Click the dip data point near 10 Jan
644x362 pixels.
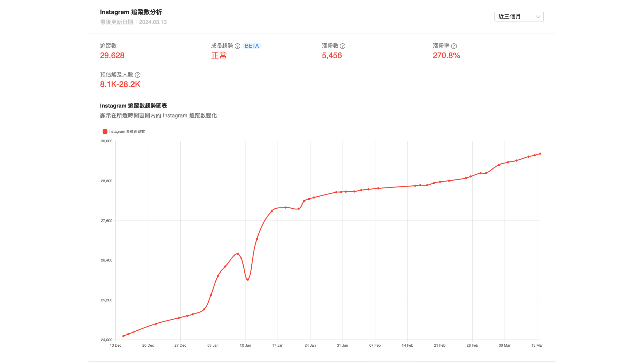pyautogui.click(x=248, y=279)
